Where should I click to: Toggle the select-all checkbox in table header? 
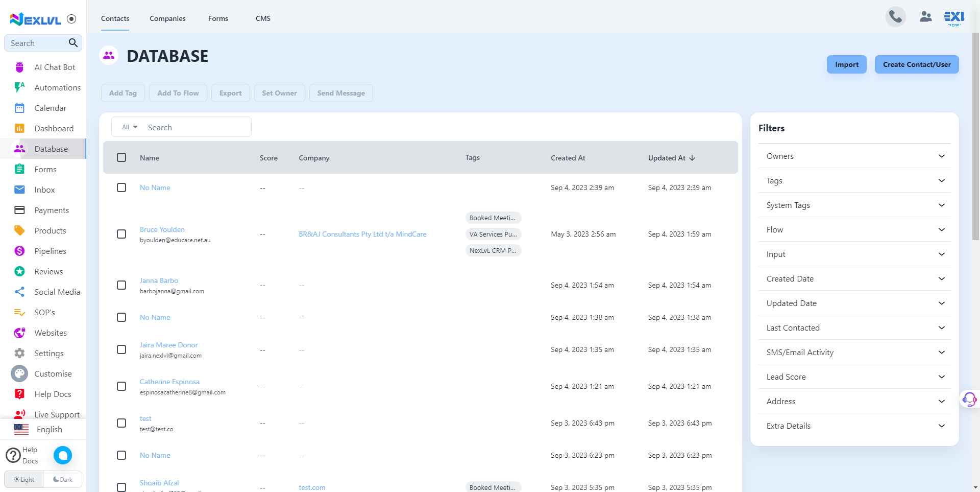[x=121, y=157]
